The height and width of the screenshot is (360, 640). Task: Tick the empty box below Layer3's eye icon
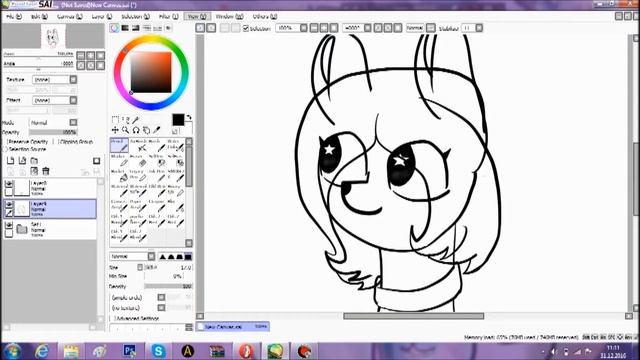click(x=9, y=192)
